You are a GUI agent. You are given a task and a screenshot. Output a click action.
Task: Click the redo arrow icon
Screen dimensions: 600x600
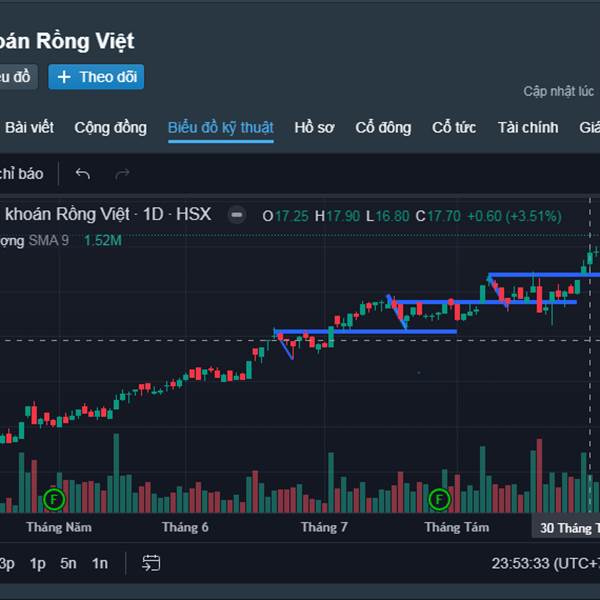[x=122, y=174]
